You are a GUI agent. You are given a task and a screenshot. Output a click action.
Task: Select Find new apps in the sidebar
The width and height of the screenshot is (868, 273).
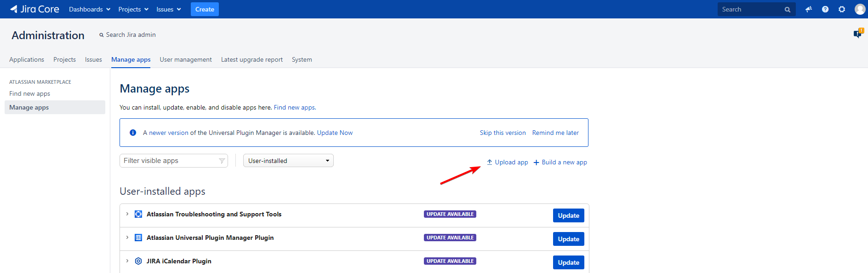pos(30,93)
